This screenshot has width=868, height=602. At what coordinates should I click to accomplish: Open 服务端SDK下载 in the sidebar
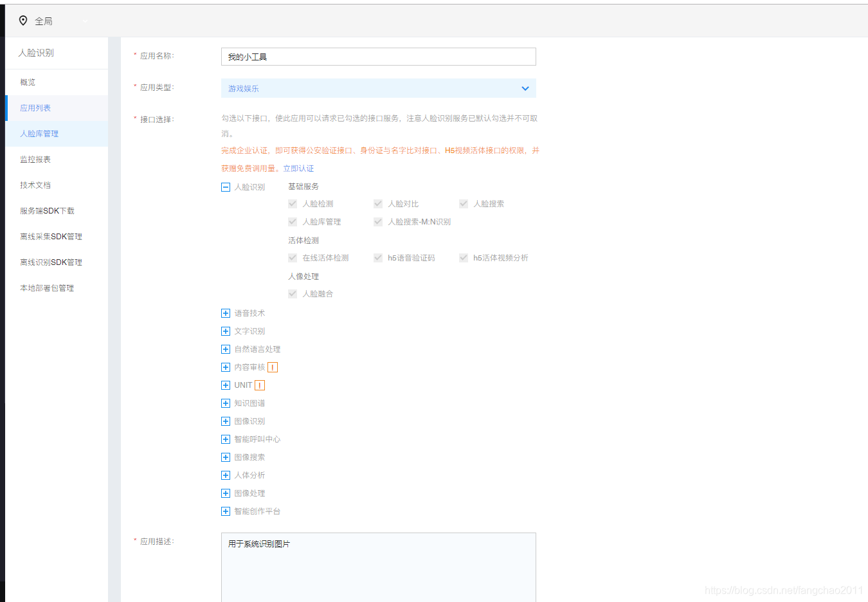(x=46, y=210)
